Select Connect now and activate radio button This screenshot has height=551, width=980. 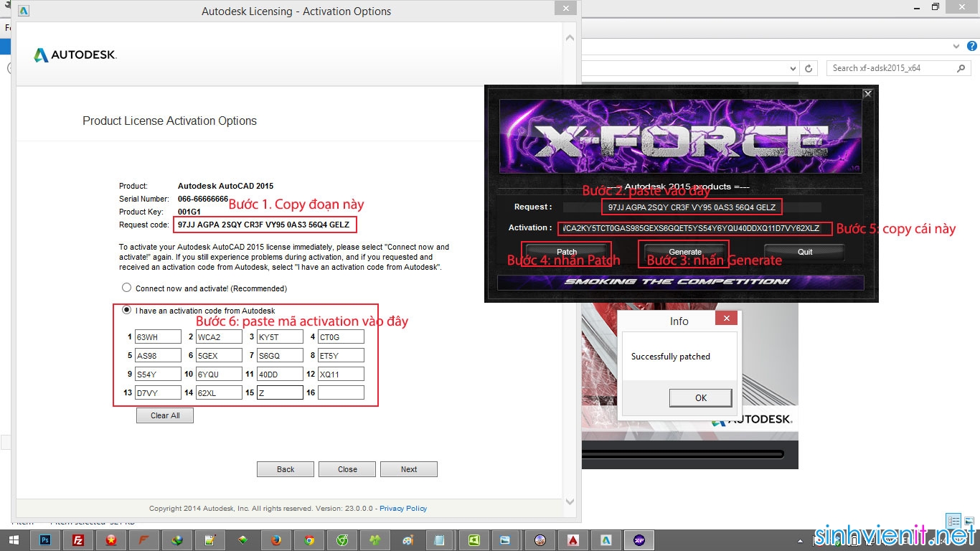click(127, 288)
